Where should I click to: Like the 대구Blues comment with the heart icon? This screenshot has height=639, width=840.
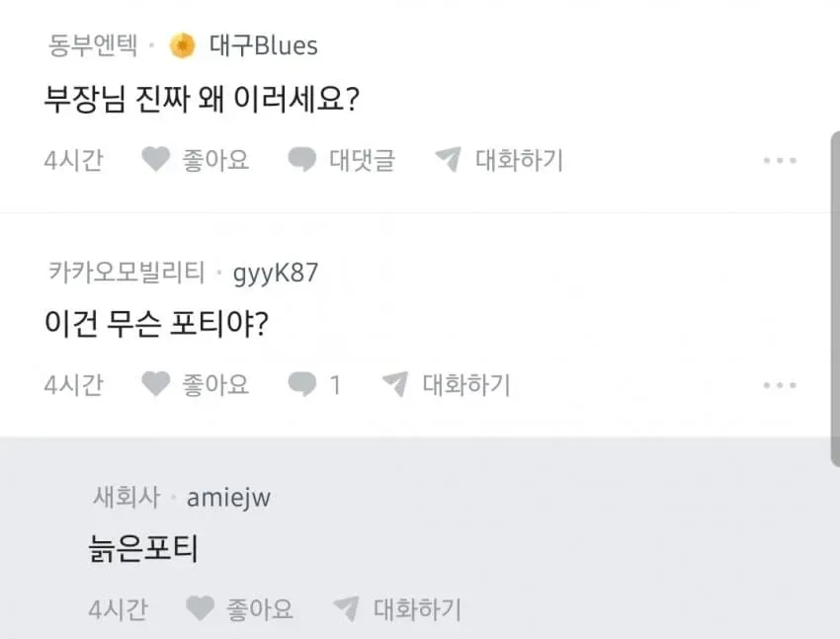156,159
